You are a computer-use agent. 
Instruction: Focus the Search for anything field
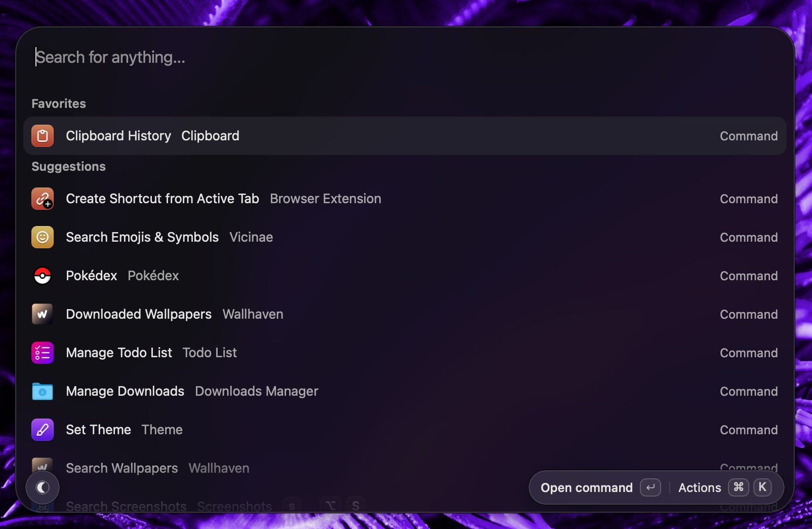(x=405, y=57)
